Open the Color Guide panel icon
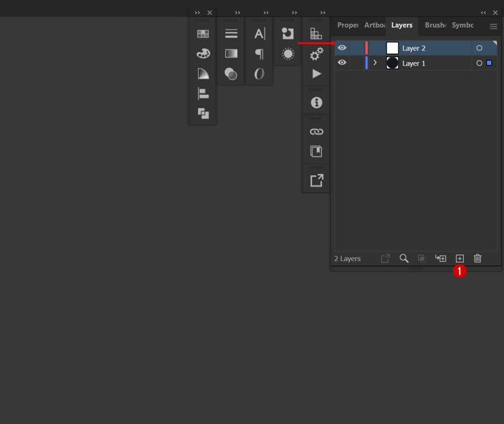Viewport: 504px width, 424px height. [203, 73]
